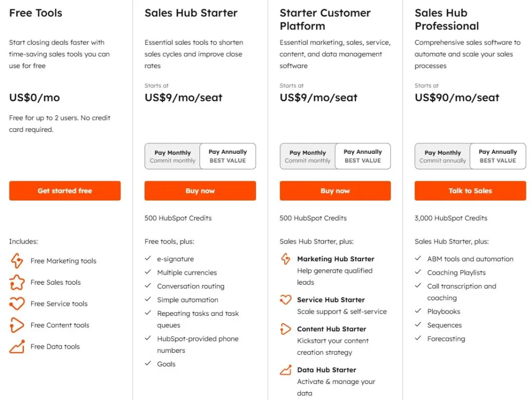This screenshot has width=532, height=400.
Task: Click Buy now for Sales Hub Starter
Action: 200,191
